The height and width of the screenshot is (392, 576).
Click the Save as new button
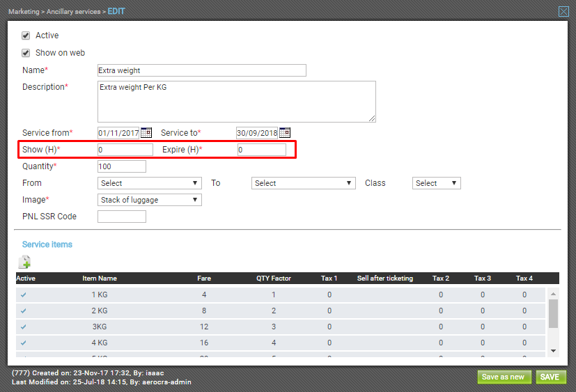click(x=504, y=377)
